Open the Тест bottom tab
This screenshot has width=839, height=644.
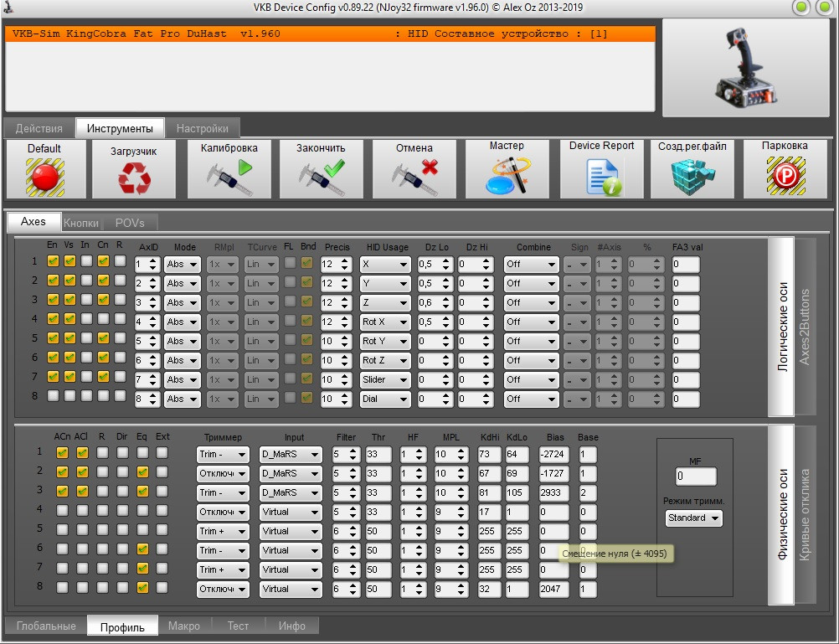[x=238, y=626]
